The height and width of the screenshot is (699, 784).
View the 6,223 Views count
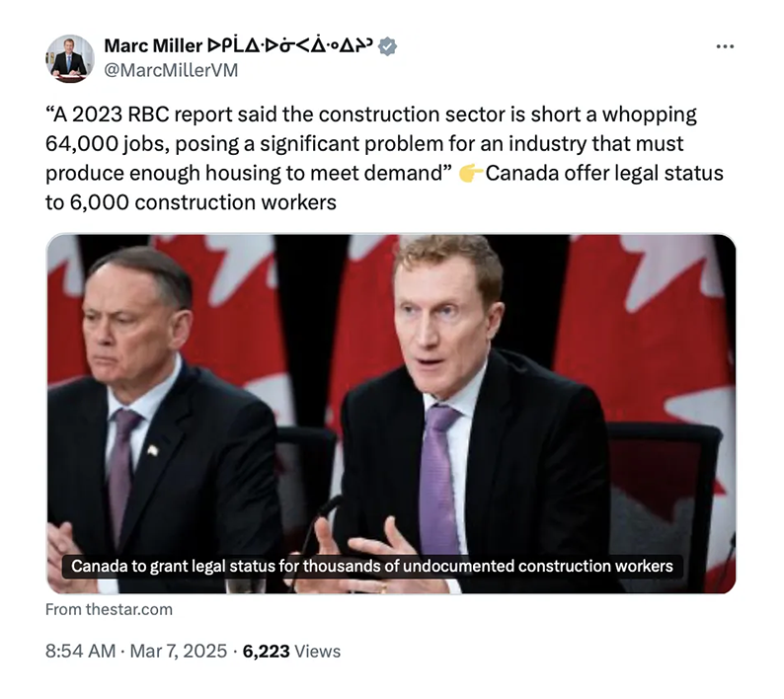click(291, 651)
